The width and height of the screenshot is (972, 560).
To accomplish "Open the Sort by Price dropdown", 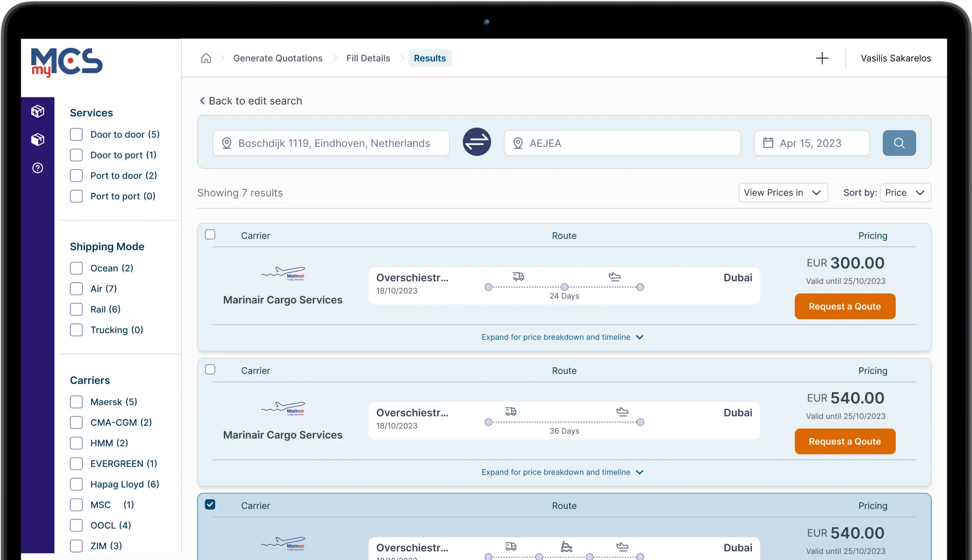I will [x=905, y=192].
